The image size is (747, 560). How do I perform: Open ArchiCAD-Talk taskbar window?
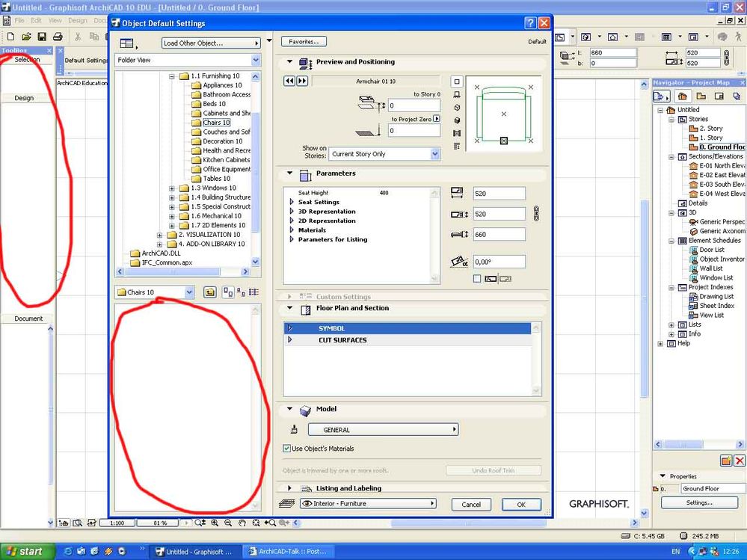(x=289, y=552)
